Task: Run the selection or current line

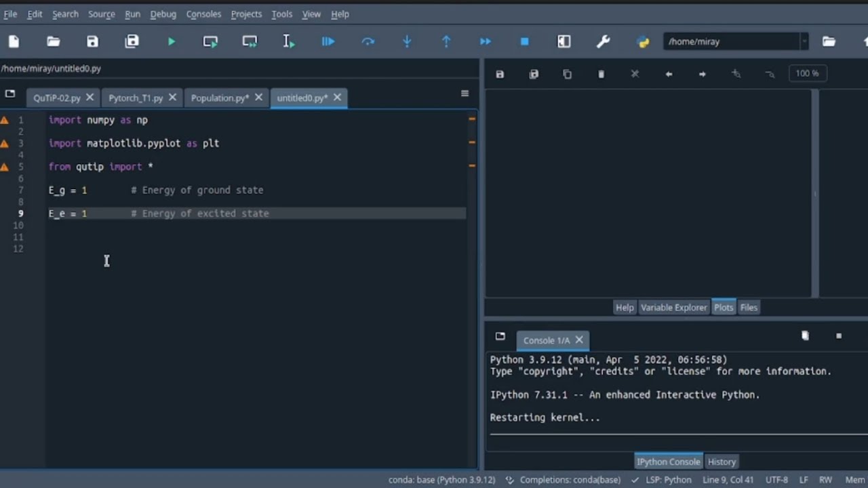Action: 289,41
